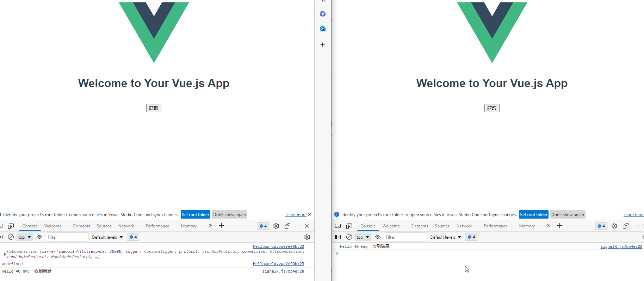Expand the HubConnection object in left console

coord(5,254)
